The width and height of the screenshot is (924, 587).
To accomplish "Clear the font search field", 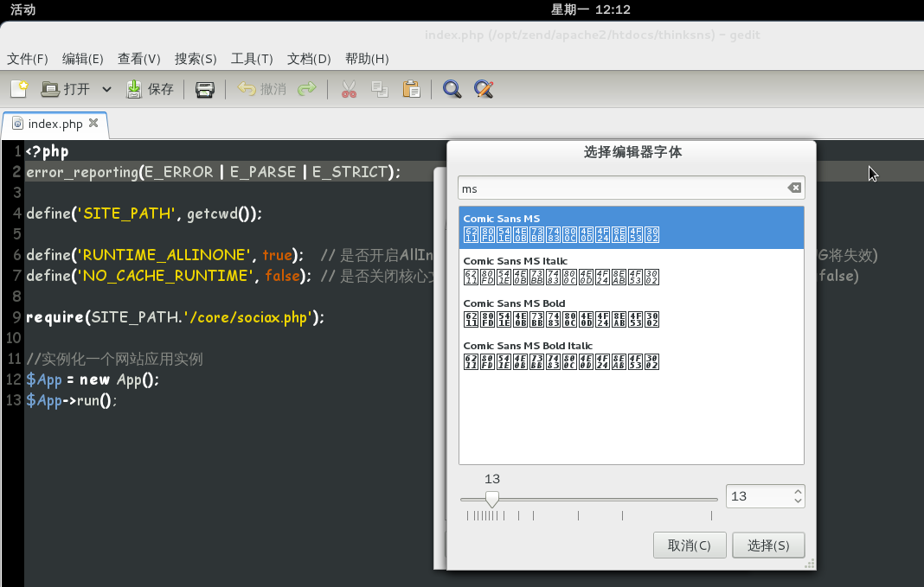I will [x=794, y=188].
